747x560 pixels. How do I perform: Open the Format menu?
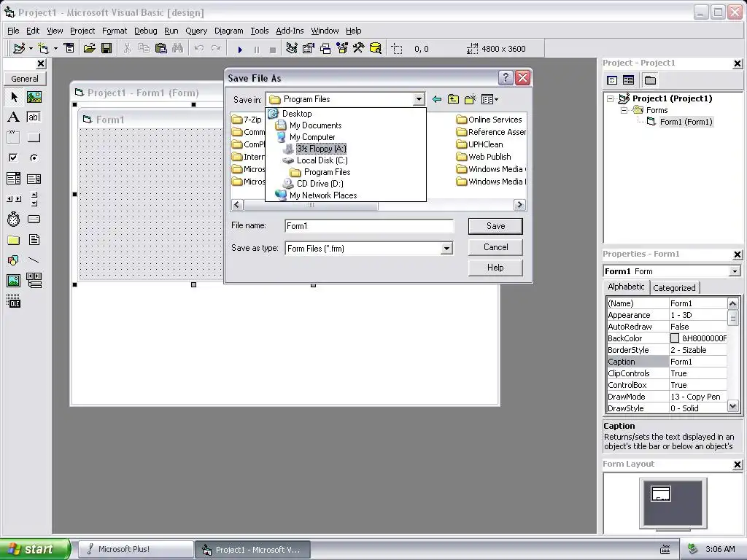115,31
